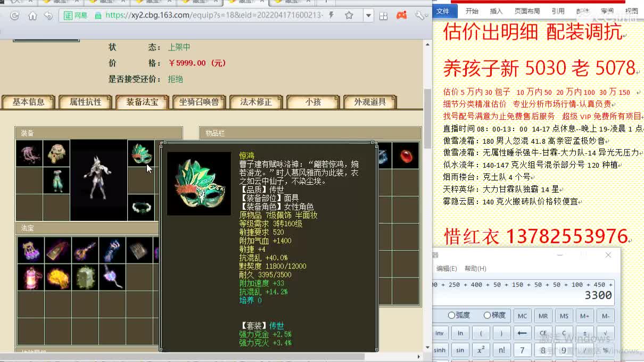Click the green feather mask equipment slot
Viewport: 644px width, 362px height.
(141, 153)
